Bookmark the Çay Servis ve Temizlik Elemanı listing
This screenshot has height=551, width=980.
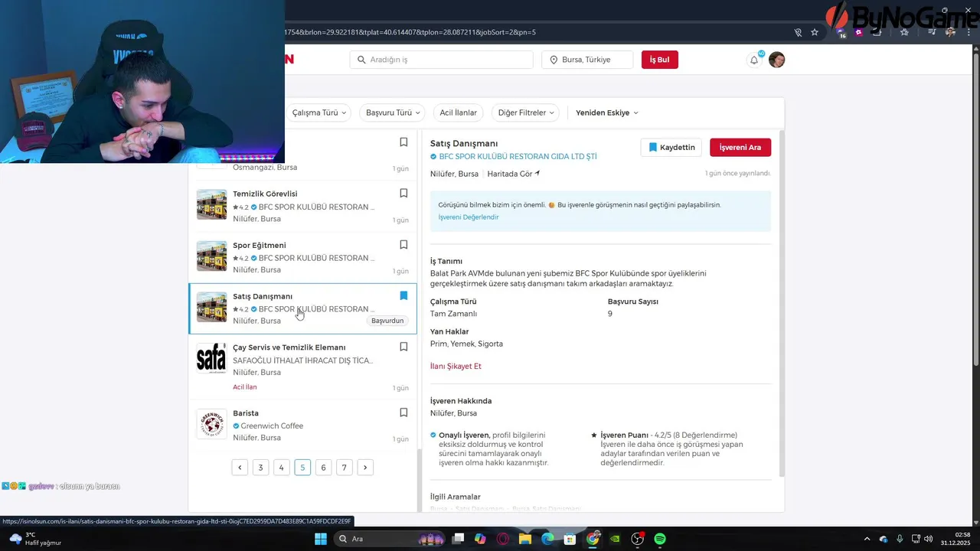[403, 347]
